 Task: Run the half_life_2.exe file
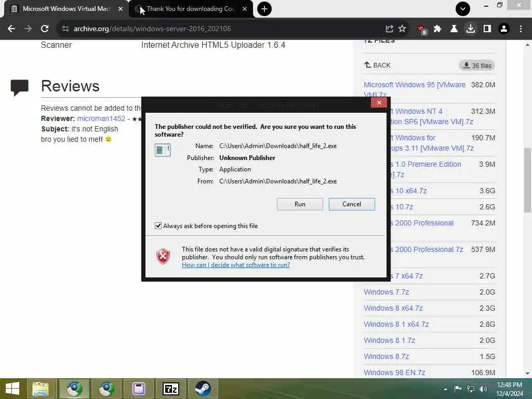tap(300, 204)
